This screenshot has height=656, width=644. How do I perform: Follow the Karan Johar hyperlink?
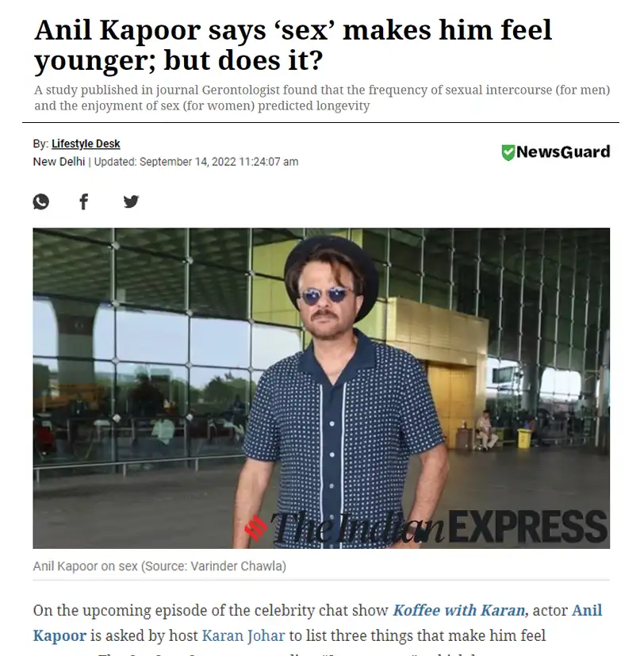pos(243,635)
